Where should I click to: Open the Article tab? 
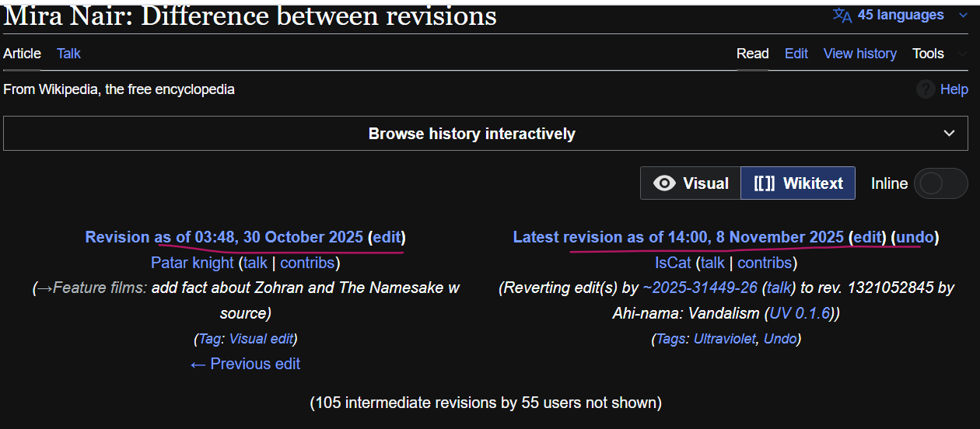[22, 54]
